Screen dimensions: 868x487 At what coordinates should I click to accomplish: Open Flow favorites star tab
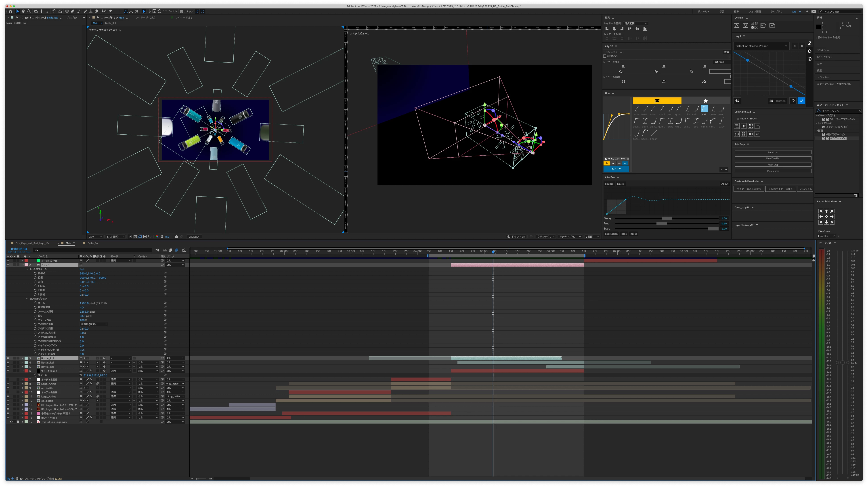pos(705,101)
